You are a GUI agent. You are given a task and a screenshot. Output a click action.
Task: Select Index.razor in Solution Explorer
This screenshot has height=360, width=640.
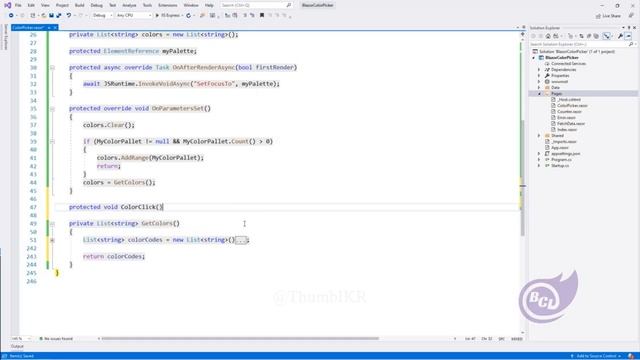(x=567, y=129)
